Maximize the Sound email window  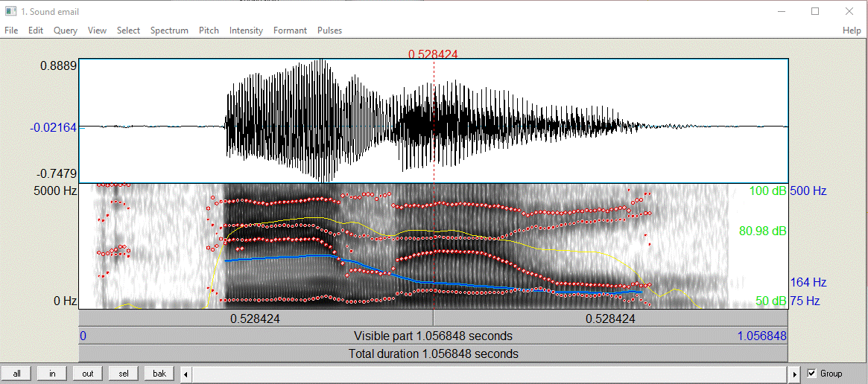(815, 11)
